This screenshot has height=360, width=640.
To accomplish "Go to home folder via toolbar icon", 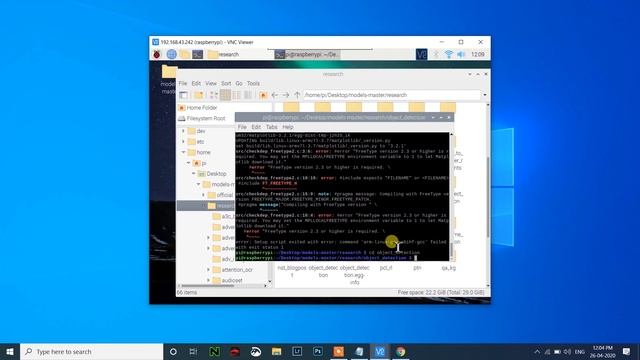I will click(263, 95).
